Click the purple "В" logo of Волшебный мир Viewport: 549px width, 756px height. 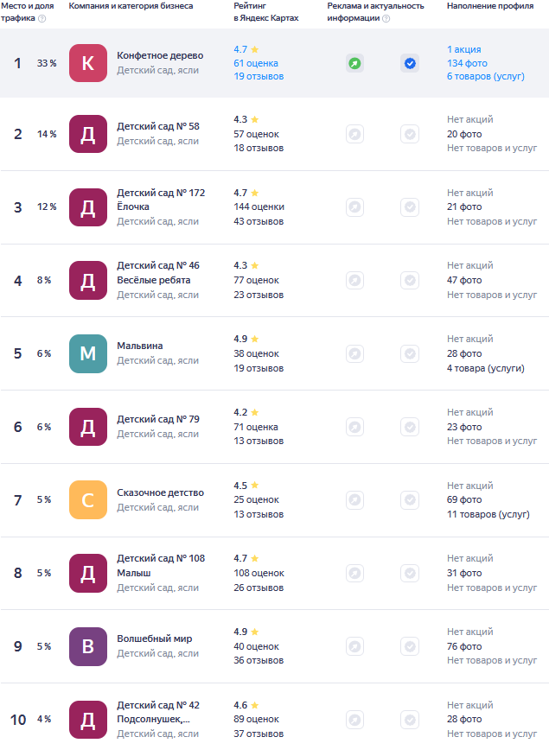tap(88, 646)
